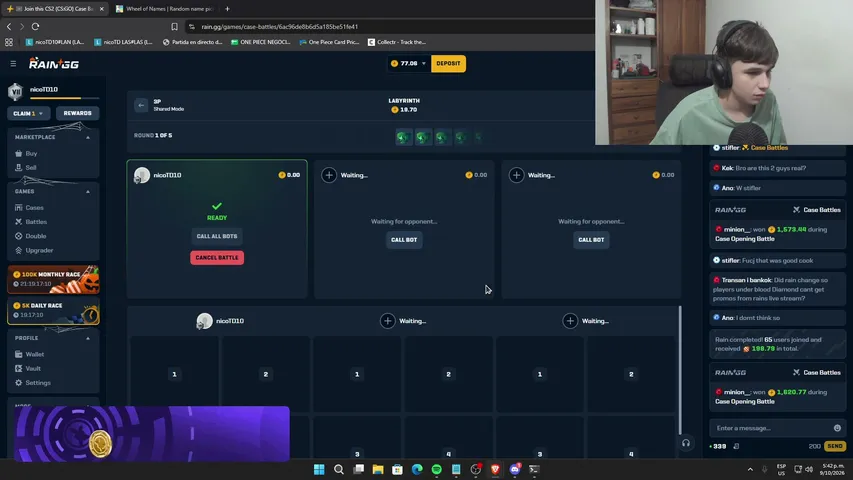
Task: Open Spotify from taskbar
Action: pos(437,469)
